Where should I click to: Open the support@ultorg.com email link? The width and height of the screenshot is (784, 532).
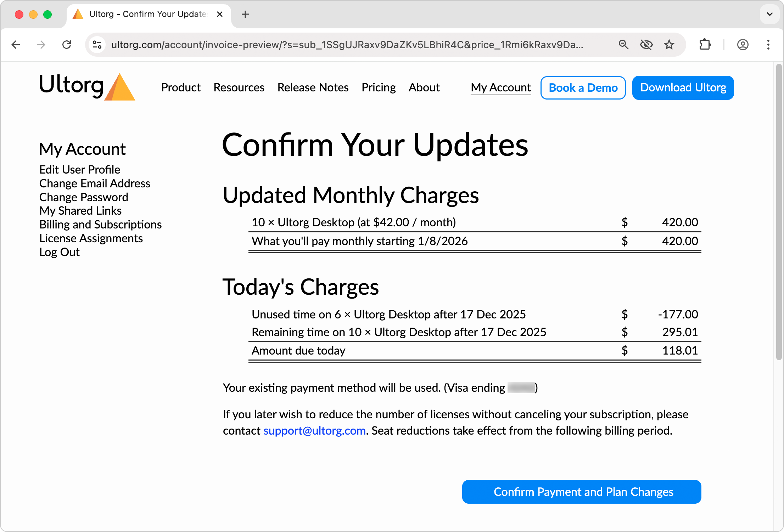[x=314, y=431]
